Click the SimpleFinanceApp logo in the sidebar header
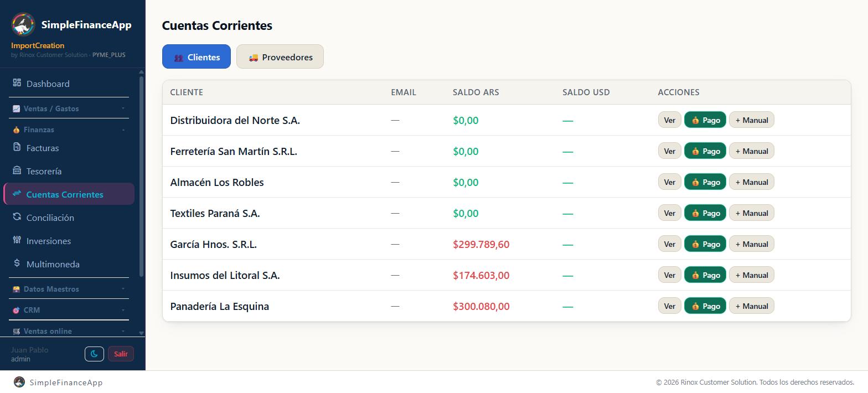 23,24
